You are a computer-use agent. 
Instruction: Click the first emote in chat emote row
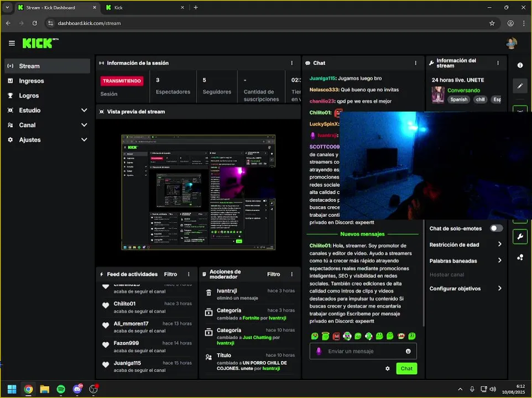315,336
